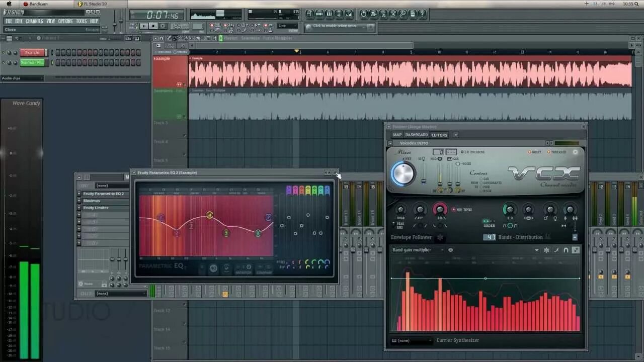Select the Fruity Parametric EQ 2 effect slot

(x=104, y=194)
